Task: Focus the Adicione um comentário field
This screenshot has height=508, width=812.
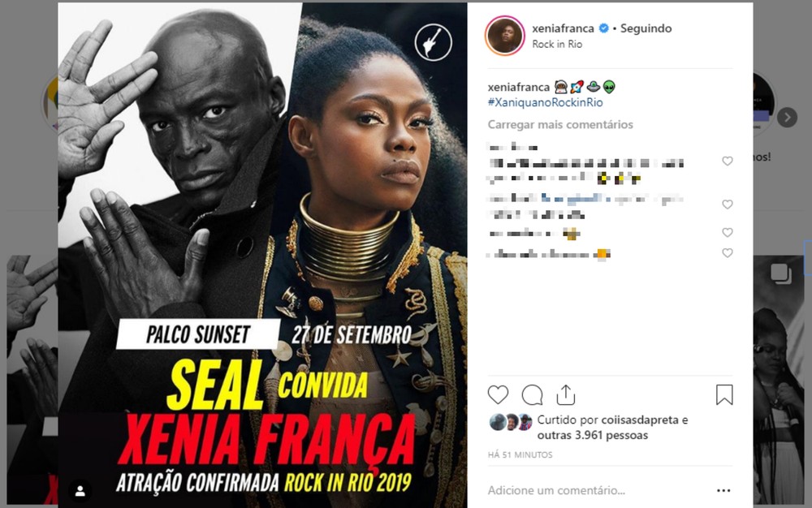Action: point(595,490)
